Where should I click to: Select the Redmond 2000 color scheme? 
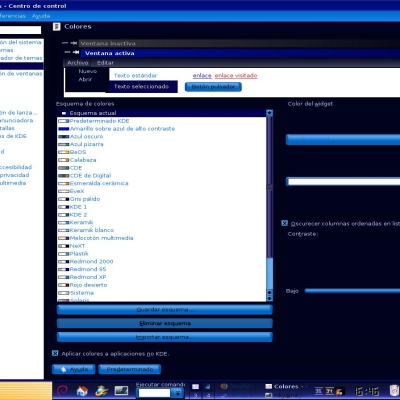tap(162, 261)
